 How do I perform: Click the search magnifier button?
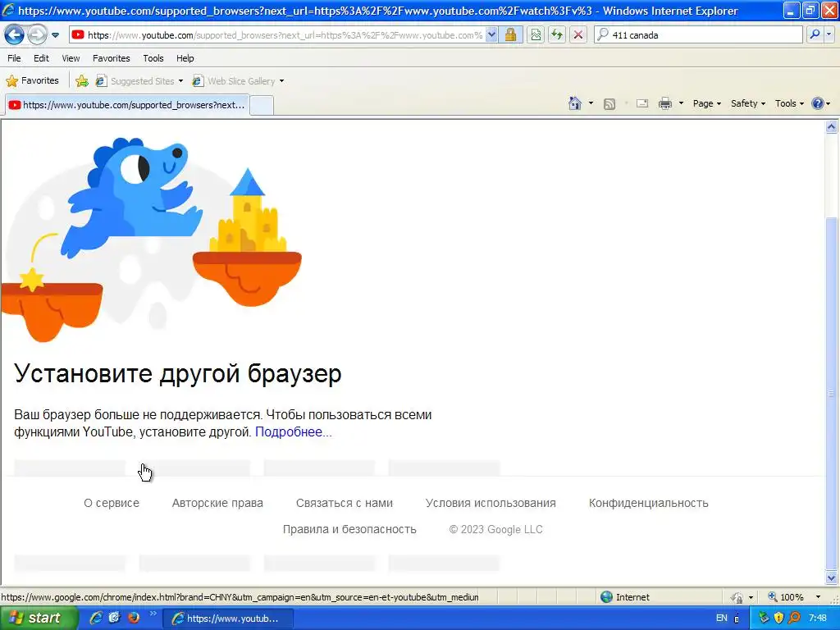click(815, 35)
